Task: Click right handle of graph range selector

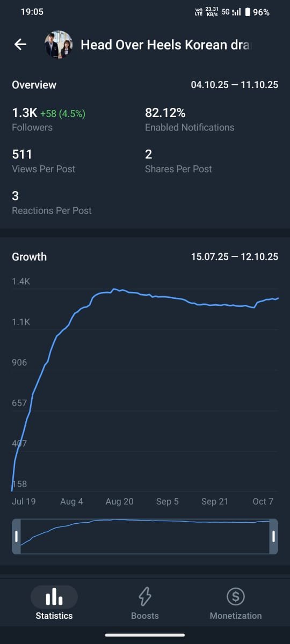Action: tap(273, 536)
